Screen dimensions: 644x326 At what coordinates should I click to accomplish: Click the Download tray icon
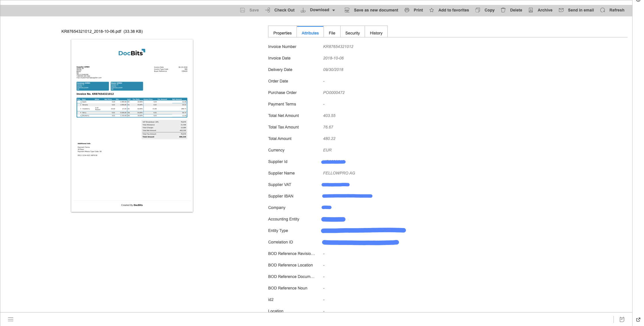pyautogui.click(x=303, y=10)
